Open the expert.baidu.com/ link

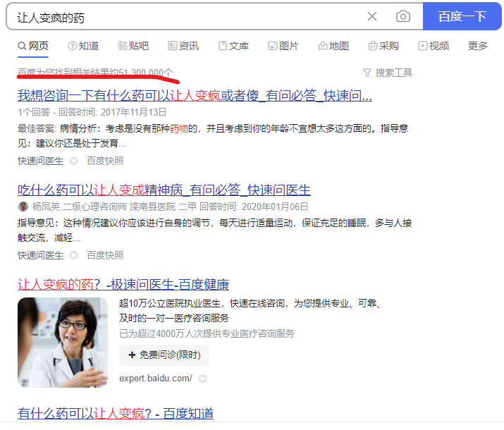(156, 379)
